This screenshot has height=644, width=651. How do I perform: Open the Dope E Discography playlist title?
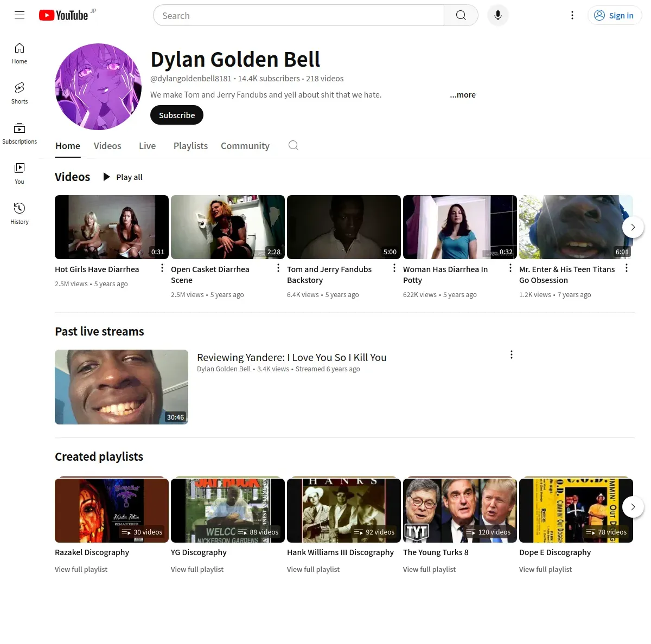pyautogui.click(x=555, y=552)
